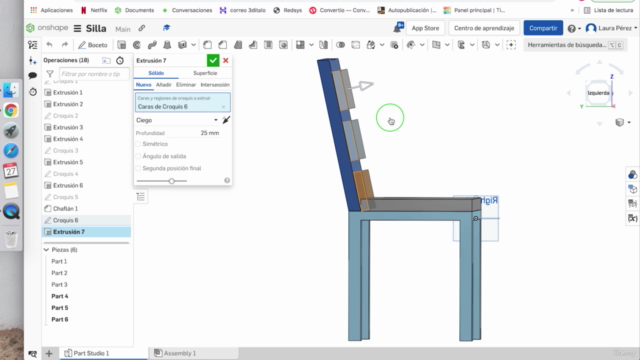This screenshot has height=360, width=640.
Task: Select the Rib tool
Action: point(253,45)
